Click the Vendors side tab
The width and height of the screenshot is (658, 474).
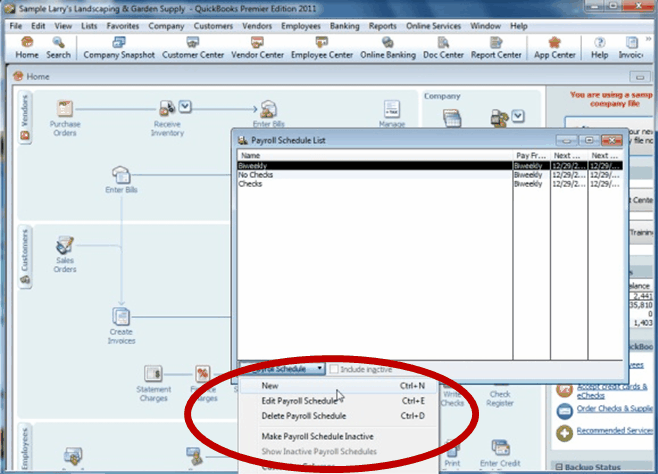point(25,118)
